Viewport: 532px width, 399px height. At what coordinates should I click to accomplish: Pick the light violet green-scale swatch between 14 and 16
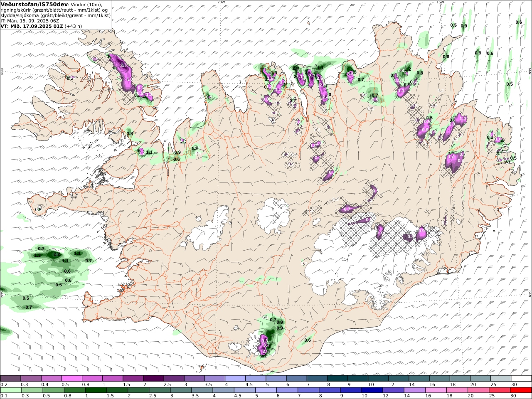tap(415, 390)
